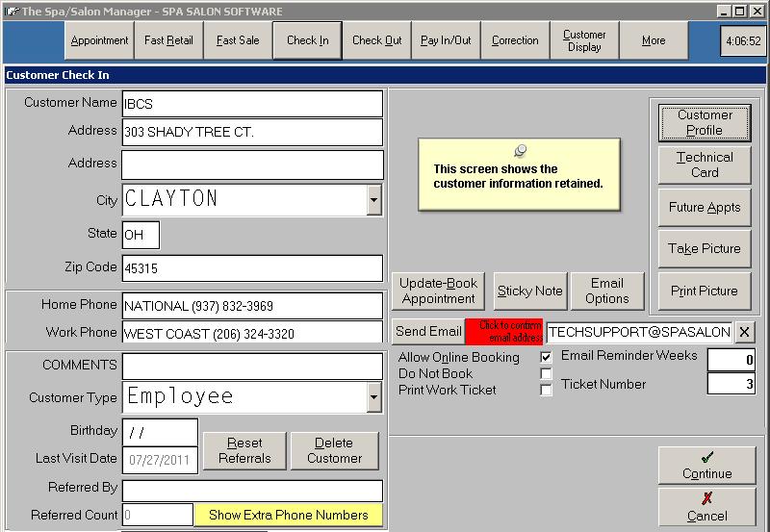View Future Appts

coord(705,207)
